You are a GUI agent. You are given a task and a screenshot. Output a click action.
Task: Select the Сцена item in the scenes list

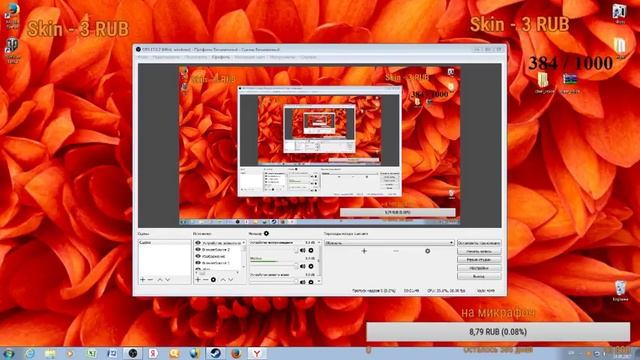tap(164, 242)
